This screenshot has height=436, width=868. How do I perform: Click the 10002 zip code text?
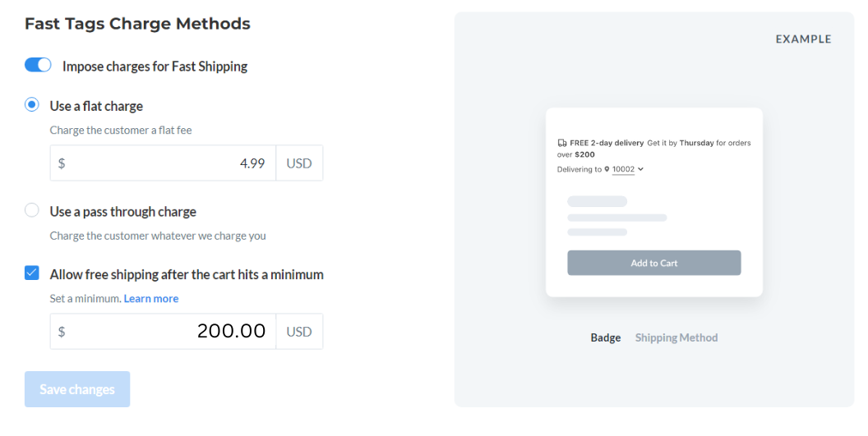point(623,169)
